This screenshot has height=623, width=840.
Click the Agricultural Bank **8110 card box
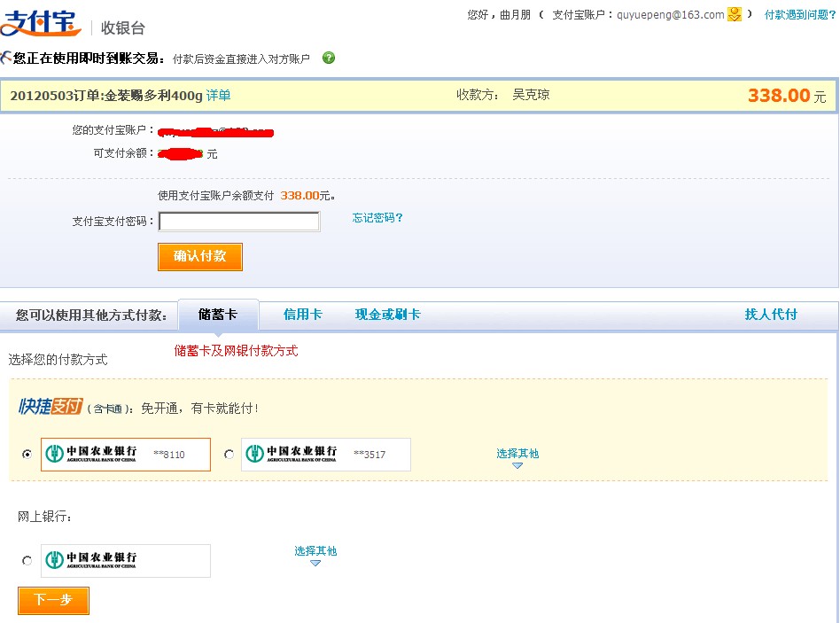coord(125,455)
